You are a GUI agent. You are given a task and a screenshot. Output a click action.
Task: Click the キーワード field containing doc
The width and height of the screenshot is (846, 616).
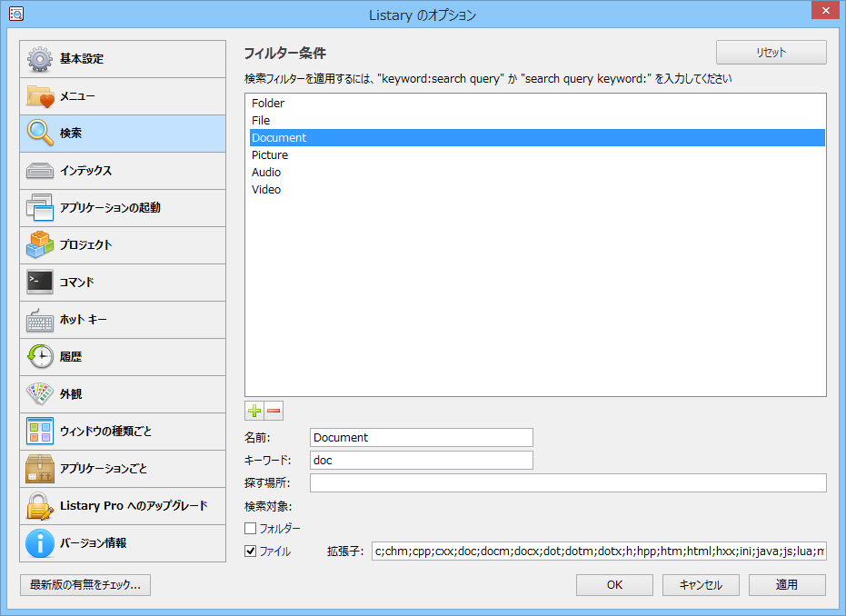tap(422, 460)
